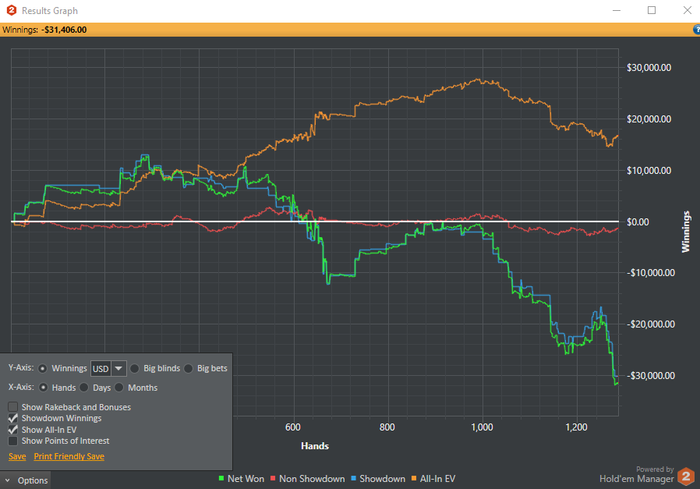700x489 pixels.
Task: Select the Hands X-axis radio button
Action: coord(43,387)
